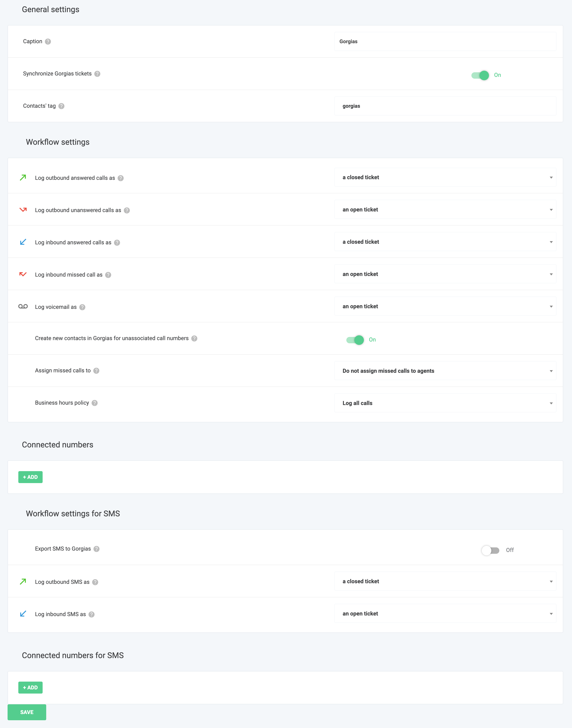The height and width of the screenshot is (728, 572).
Task: Click the help icon next to Caption
Action: (x=48, y=42)
